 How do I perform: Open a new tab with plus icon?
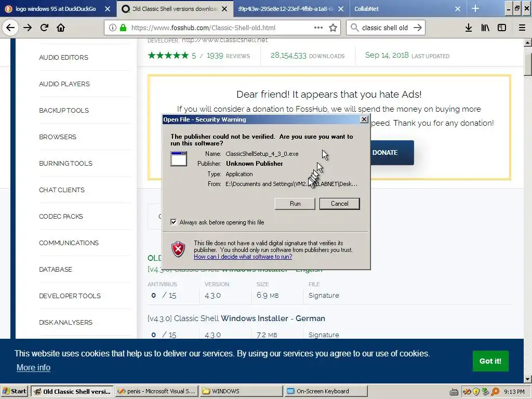click(475, 8)
